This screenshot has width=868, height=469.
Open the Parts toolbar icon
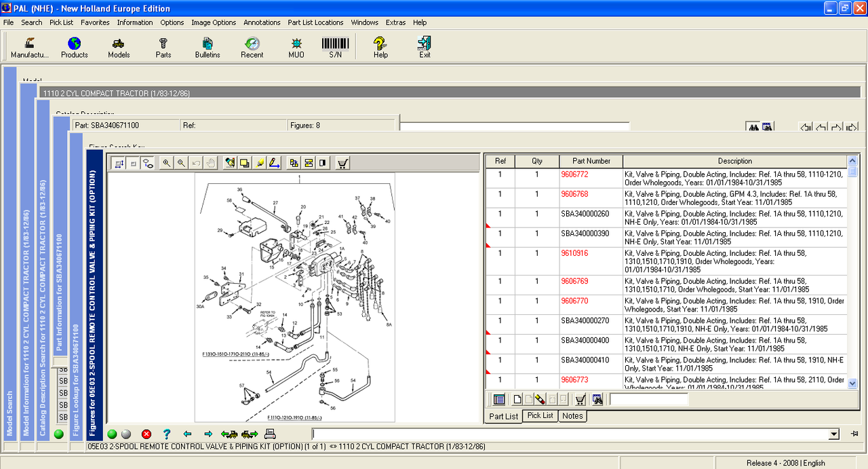(x=163, y=47)
